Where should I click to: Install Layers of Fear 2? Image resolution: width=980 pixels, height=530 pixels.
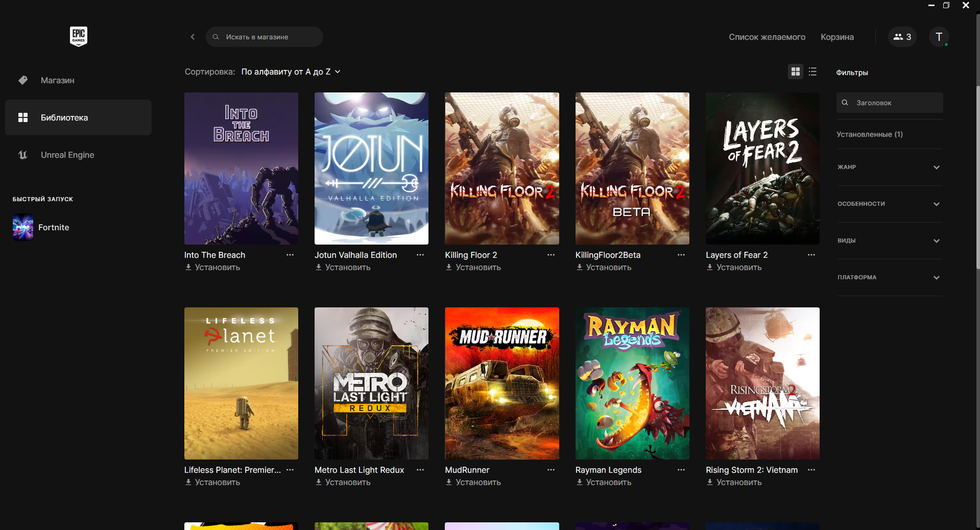coord(734,267)
